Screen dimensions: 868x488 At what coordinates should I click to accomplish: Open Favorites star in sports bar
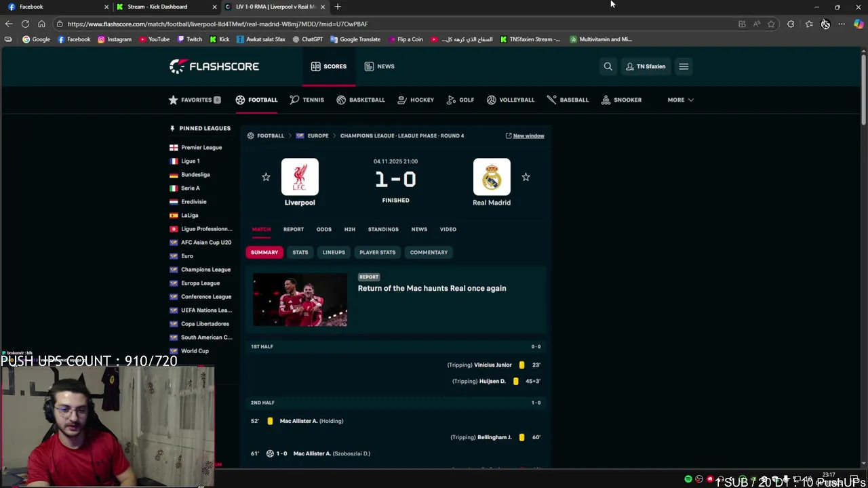coord(195,100)
